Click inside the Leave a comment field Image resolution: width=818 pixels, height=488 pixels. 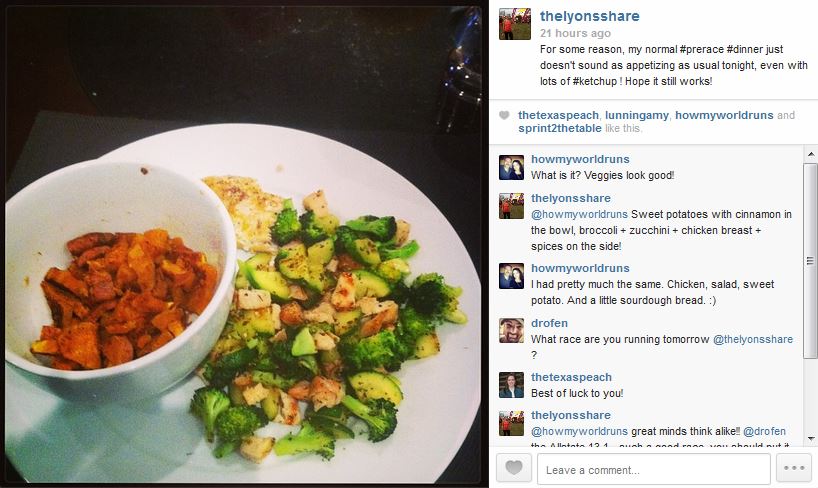654,469
